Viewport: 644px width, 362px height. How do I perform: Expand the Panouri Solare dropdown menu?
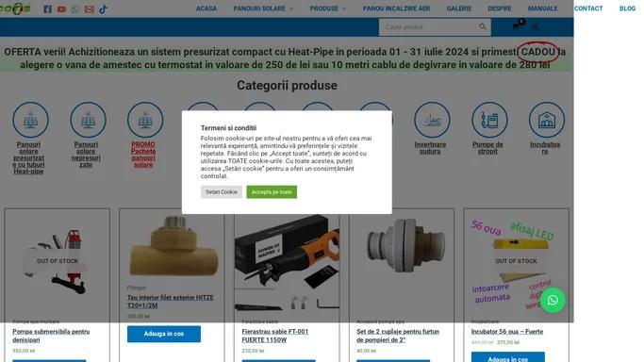tap(263, 8)
